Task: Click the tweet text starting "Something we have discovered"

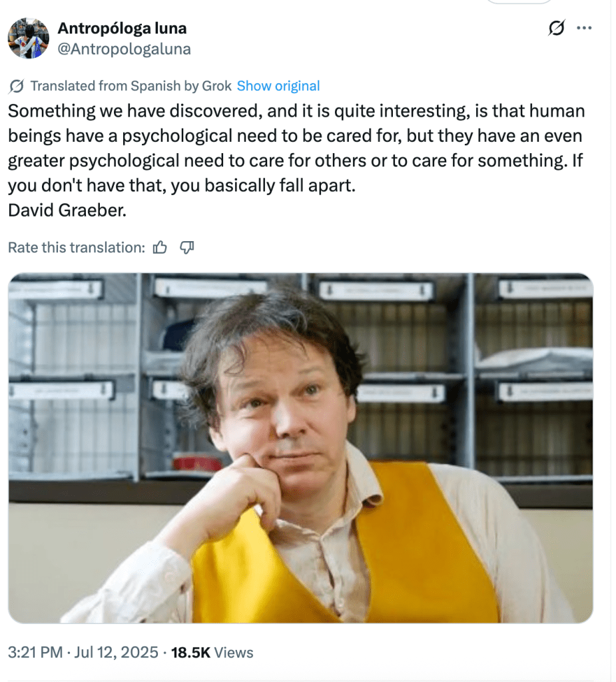Action: pyautogui.click(x=295, y=112)
